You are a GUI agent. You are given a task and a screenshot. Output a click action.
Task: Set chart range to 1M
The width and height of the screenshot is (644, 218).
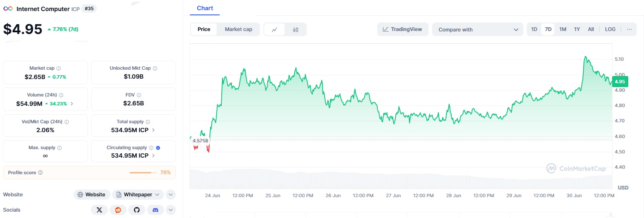point(563,29)
